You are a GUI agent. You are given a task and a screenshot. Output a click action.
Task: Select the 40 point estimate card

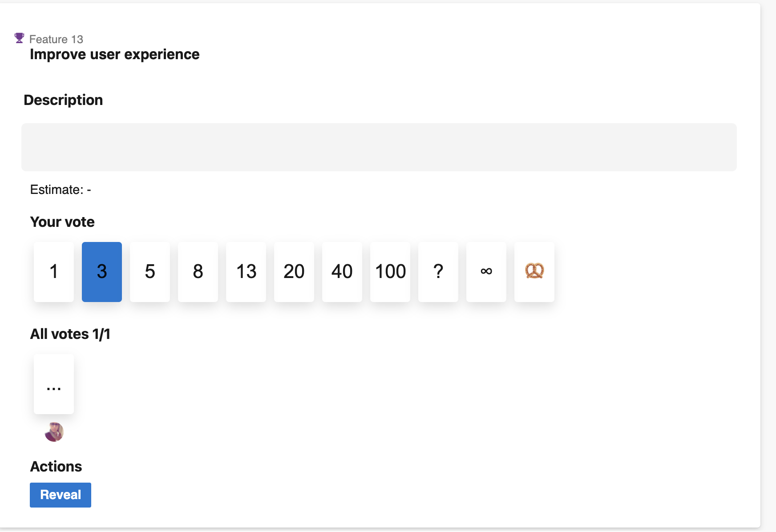point(342,272)
